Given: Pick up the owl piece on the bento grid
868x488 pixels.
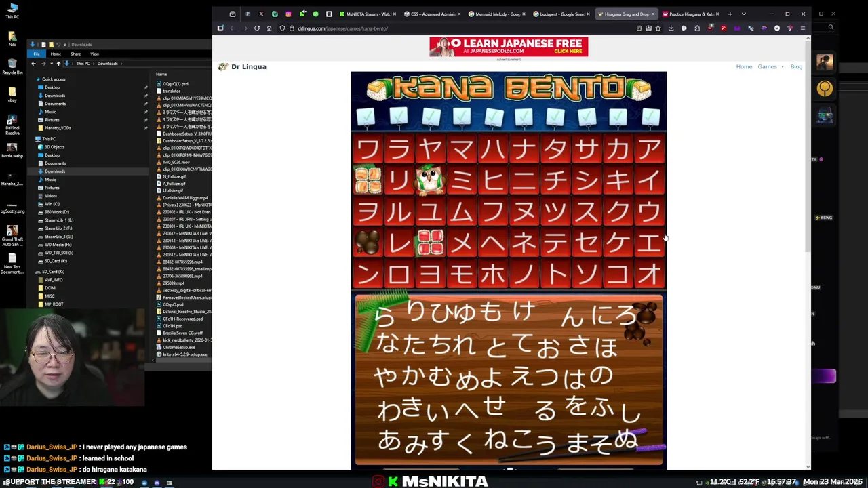Looking at the screenshot, I should pyautogui.click(x=430, y=179).
